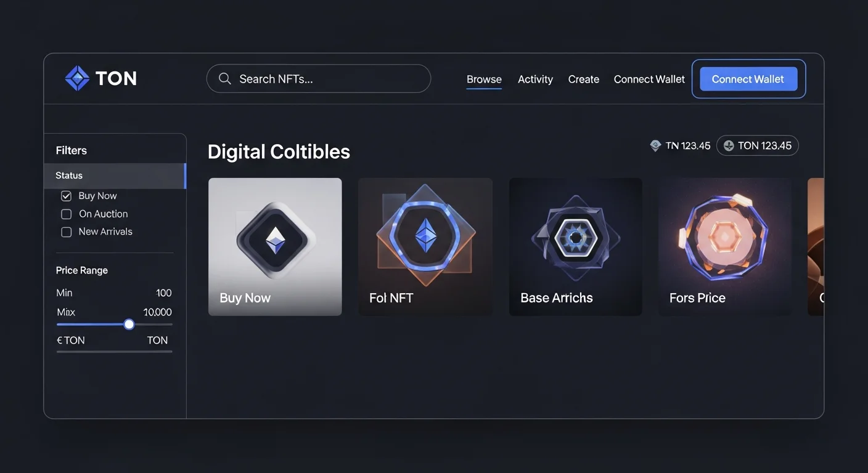The width and height of the screenshot is (868, 473).
Task: Click the Price Range label
Action: [x=82, y=270]
